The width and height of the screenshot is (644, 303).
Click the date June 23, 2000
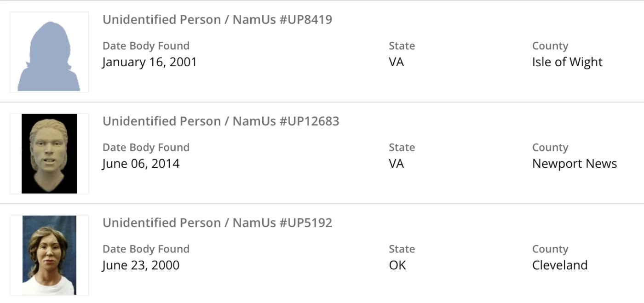click(x=141, y=265)
